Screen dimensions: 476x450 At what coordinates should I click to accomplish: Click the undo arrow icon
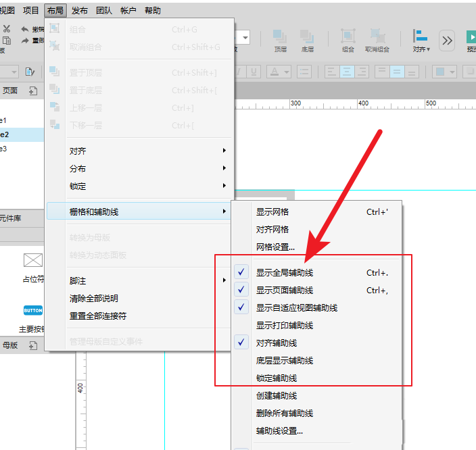[25, 29]
